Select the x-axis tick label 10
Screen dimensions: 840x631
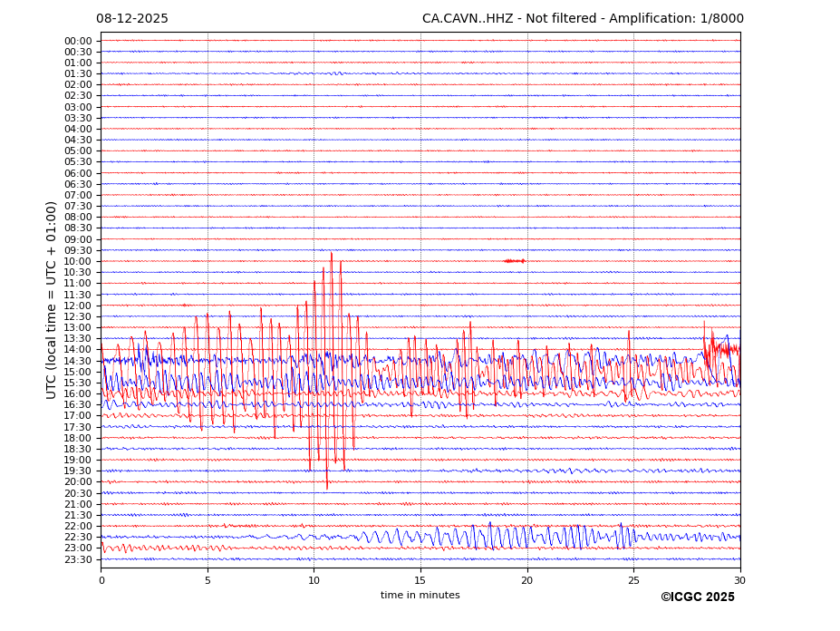[314, 580]
